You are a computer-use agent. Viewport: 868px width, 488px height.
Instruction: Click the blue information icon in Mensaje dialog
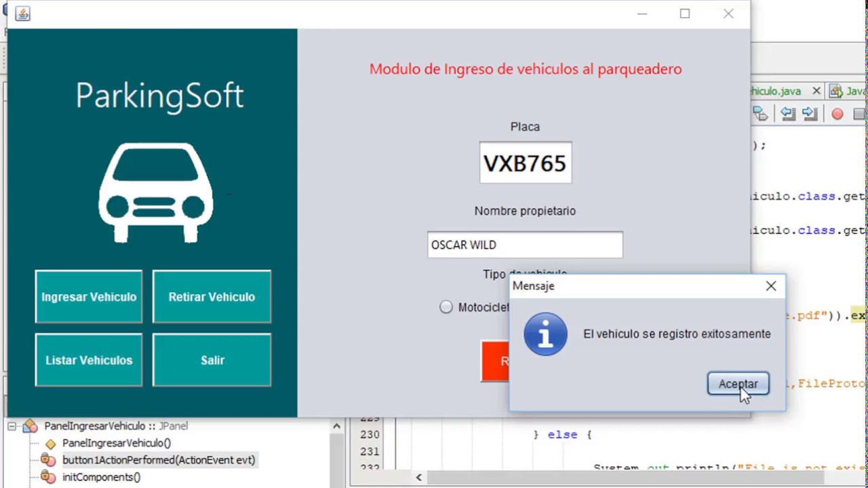546,334
